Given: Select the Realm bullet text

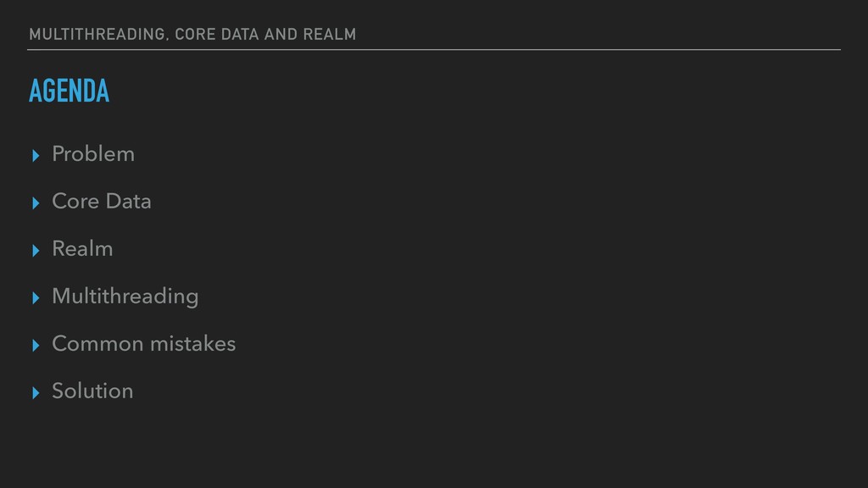Looking at the screenshot, I should click(x=82, y=249).
